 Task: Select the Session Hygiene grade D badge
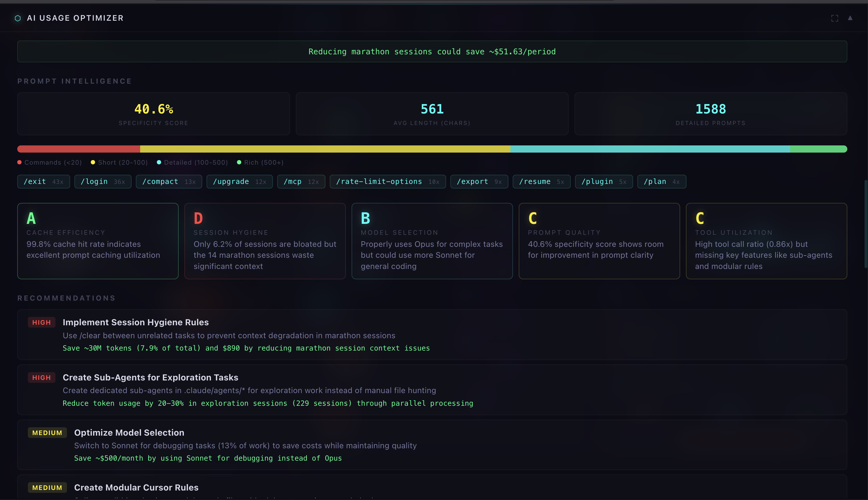point(198,218)
